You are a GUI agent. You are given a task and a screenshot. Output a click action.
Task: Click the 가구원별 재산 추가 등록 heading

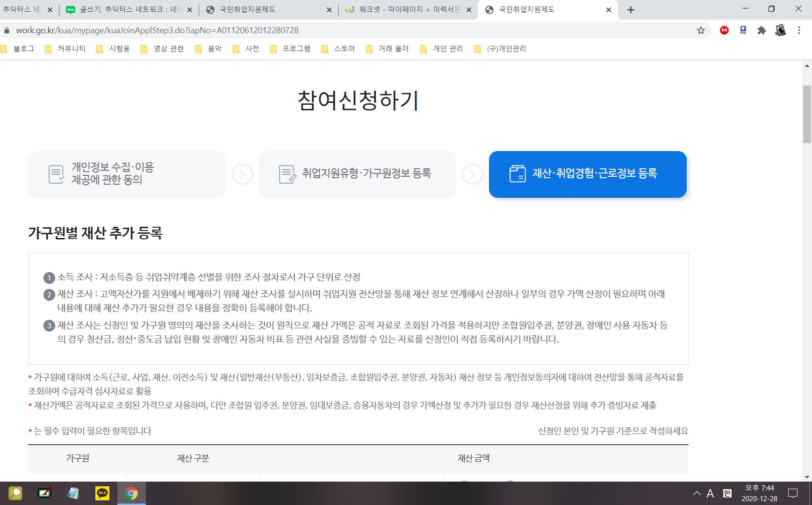tap(95, 233)
